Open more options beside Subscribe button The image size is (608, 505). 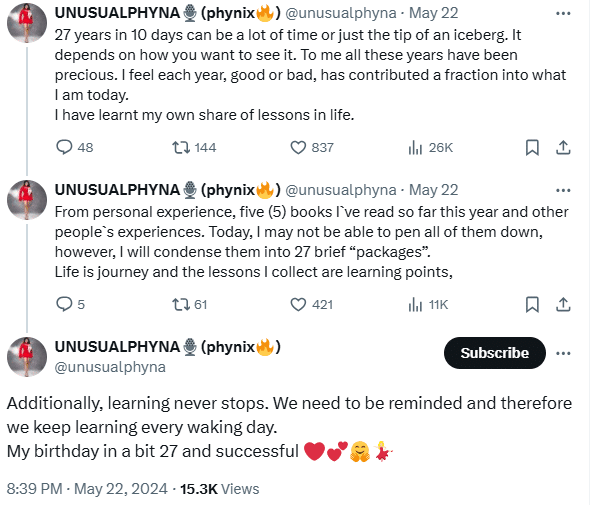[563, 352]
